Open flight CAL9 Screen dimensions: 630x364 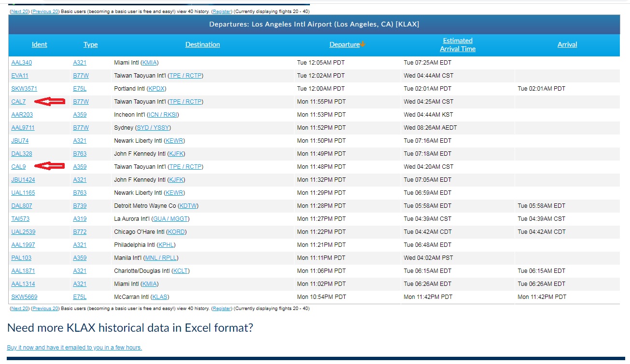(18, 167)
